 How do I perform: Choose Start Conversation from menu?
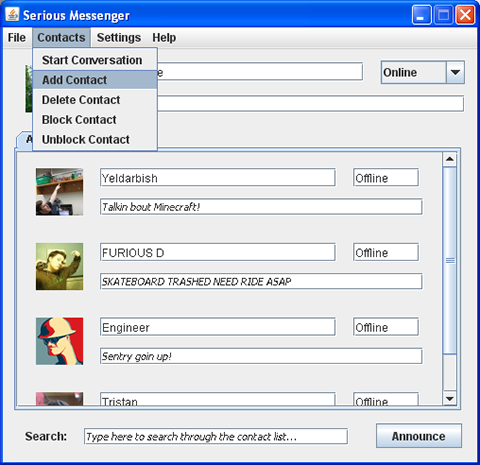[x=95, y=60]
